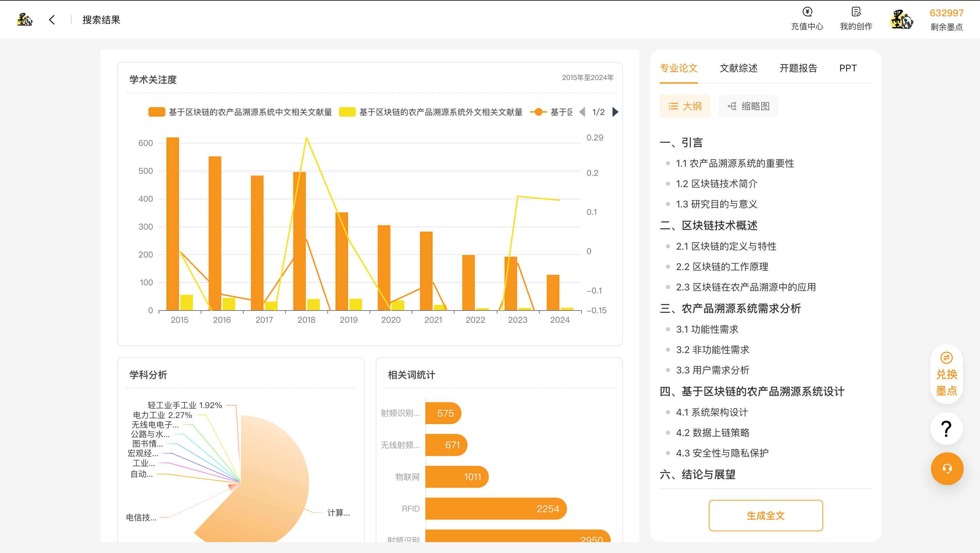Open the headset customer service button
The height and width of the screenshot is (553, 980).
pyautogui.click(x=947, y=469)
